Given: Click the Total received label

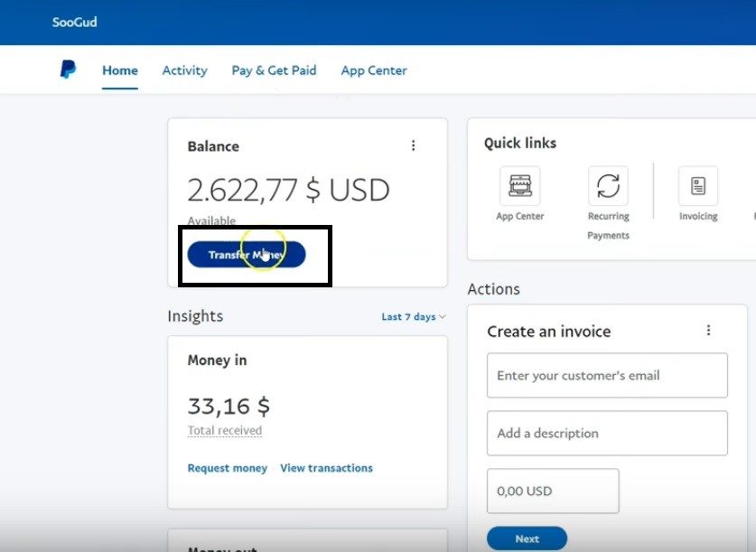Looking at the screenshot, I should click(x=225, y=430).
